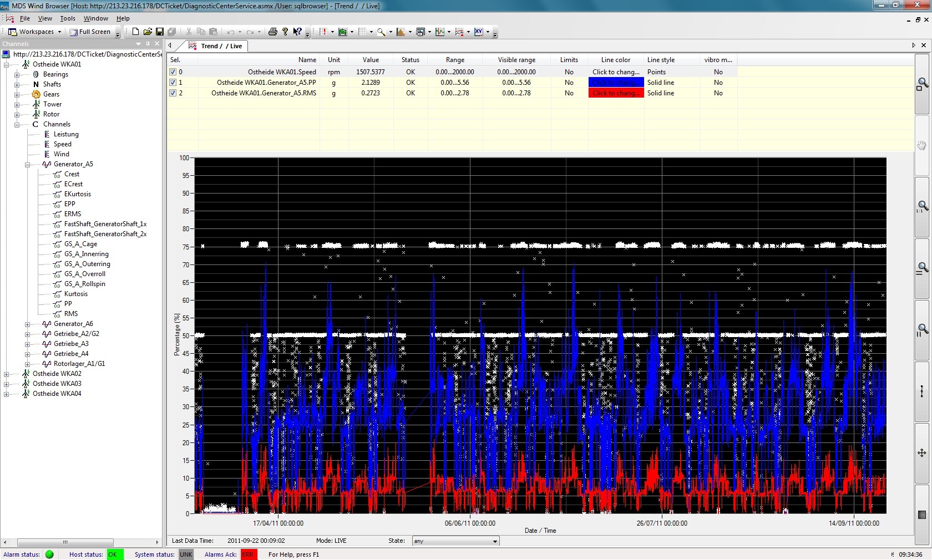Open file using folder icon
Viewport: 932px width, 560px height.
click(x=148, y=32)
